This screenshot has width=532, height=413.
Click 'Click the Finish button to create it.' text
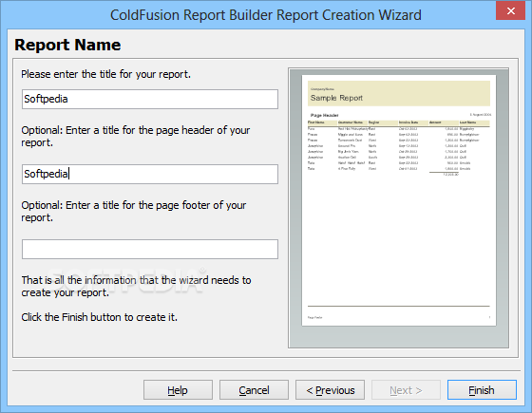click(x=99, y=317)
